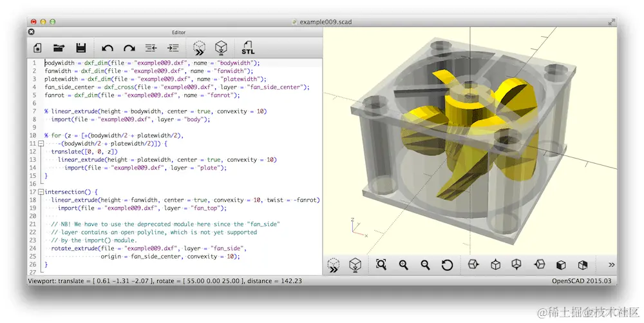The width and height of the screenshot is (644, 323).
Task: Switch to the Bottom view cube icon
Action: [516, 264]
